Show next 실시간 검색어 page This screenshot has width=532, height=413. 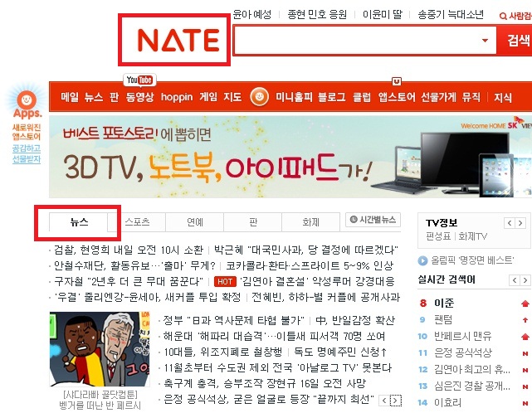[525, 280]
